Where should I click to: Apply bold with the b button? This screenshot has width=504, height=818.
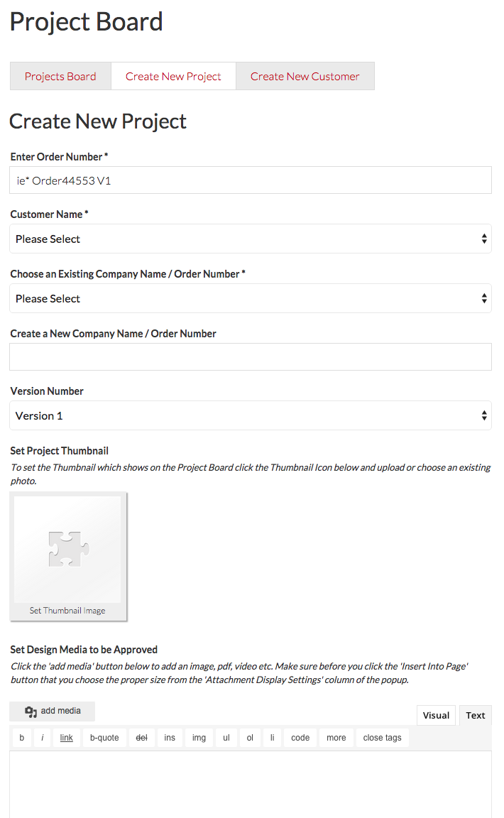point(22,738)
